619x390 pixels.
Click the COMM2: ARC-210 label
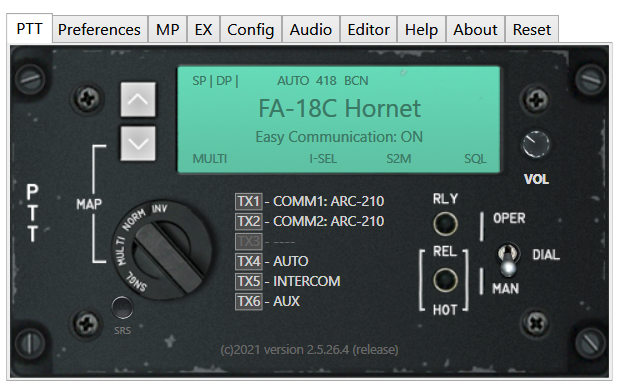328,221
